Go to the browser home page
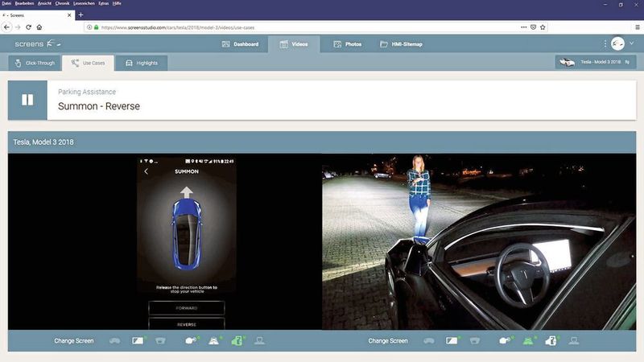Viewport: 644px width, 362px height. click(39, 27)
